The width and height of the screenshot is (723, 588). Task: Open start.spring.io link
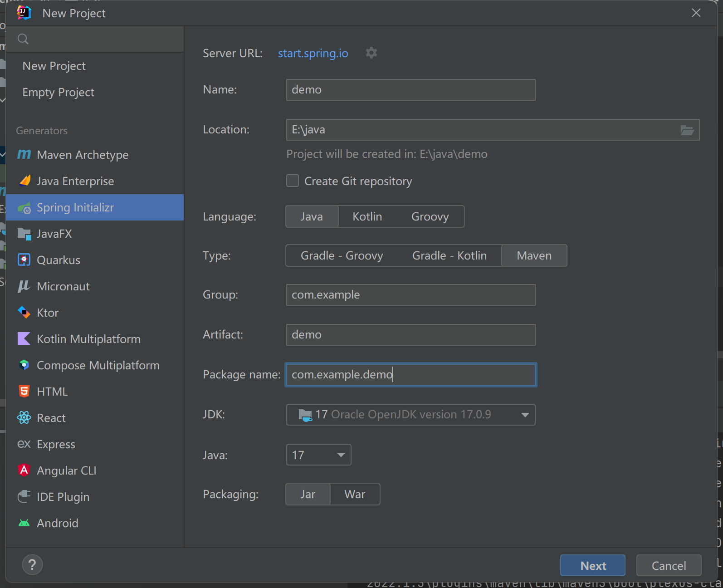(x=313, y=53)
